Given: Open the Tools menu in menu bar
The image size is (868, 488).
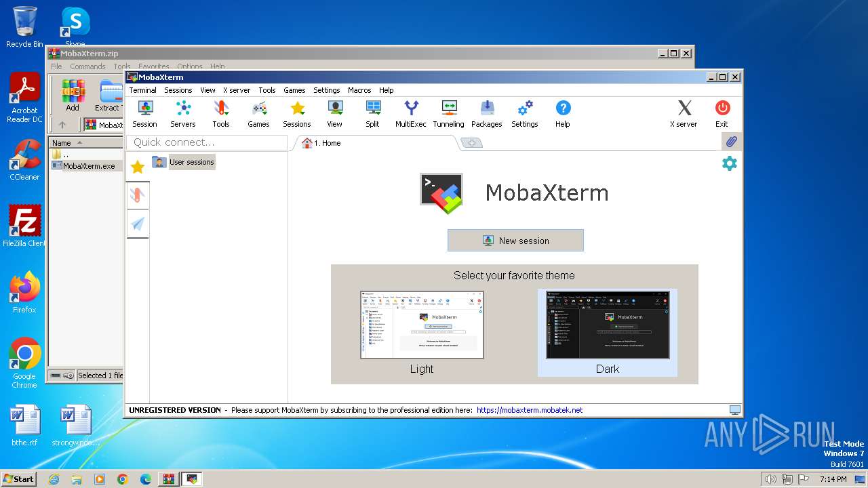Looking at the screenshot, I should [x=267, y=90].
